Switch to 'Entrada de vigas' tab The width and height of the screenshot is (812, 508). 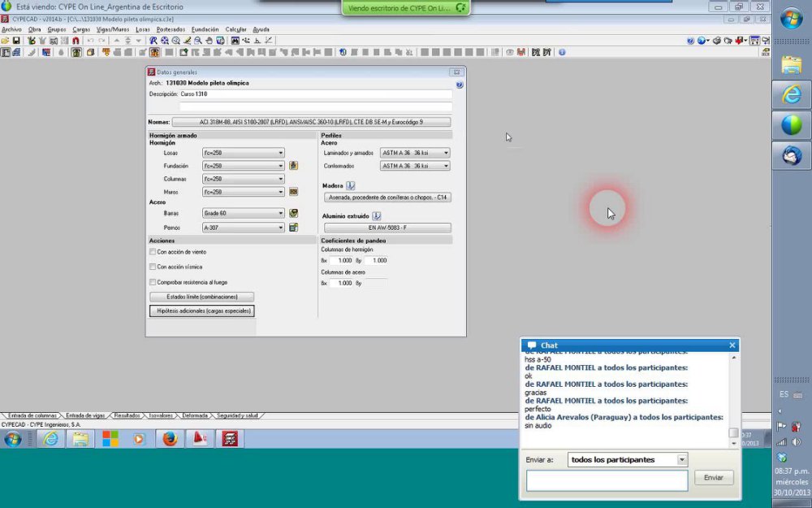(85, 415)
